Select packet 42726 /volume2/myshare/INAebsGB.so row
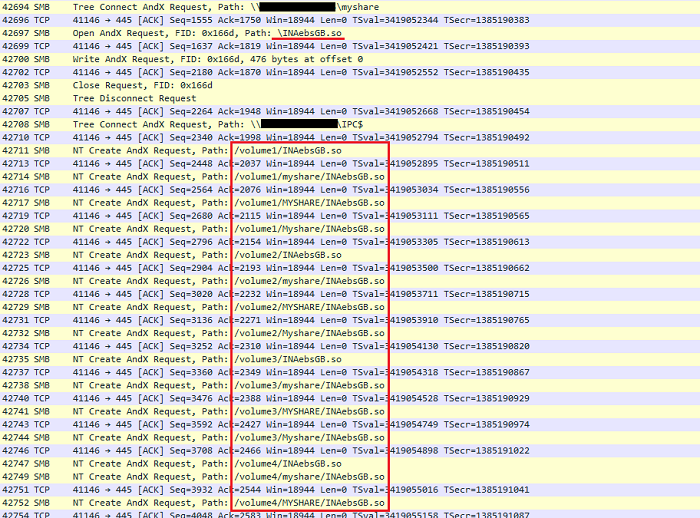 [350, 281]
